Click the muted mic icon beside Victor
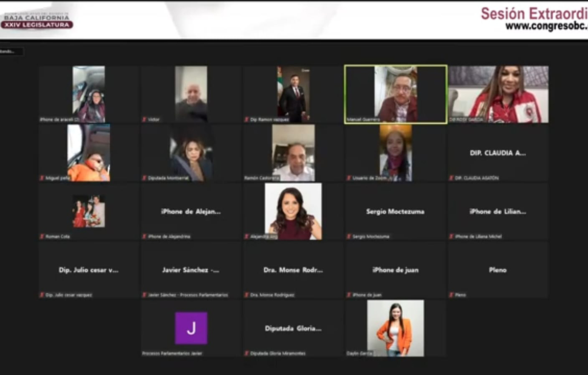 144,120
